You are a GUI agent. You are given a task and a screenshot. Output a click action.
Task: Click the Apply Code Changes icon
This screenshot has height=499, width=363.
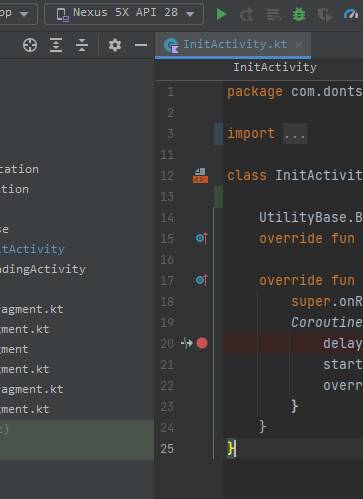click(273, 14)
